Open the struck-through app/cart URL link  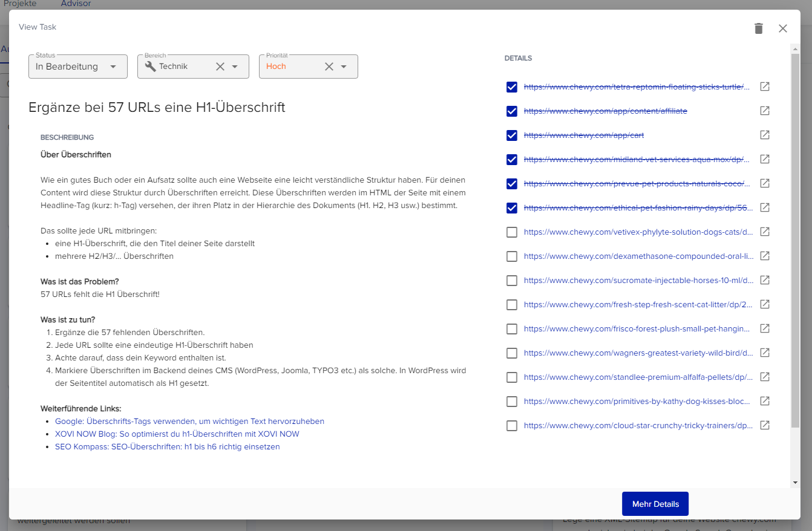[x=584, y=135]
